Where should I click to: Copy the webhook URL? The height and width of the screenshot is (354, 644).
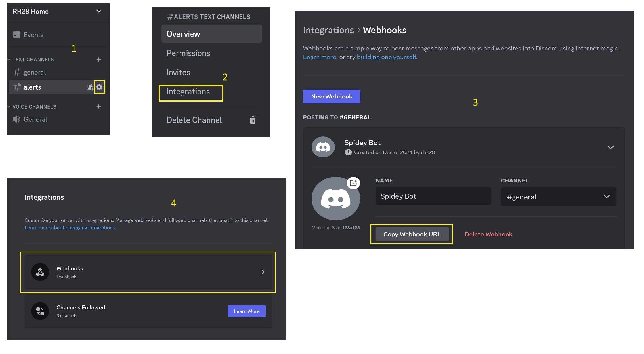[x=412, y=234]
